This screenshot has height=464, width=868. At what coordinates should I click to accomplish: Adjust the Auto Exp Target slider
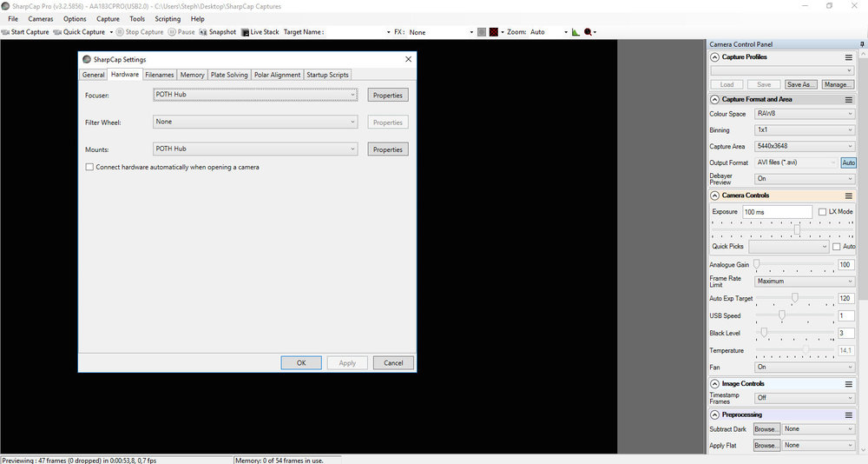(795, 298)
